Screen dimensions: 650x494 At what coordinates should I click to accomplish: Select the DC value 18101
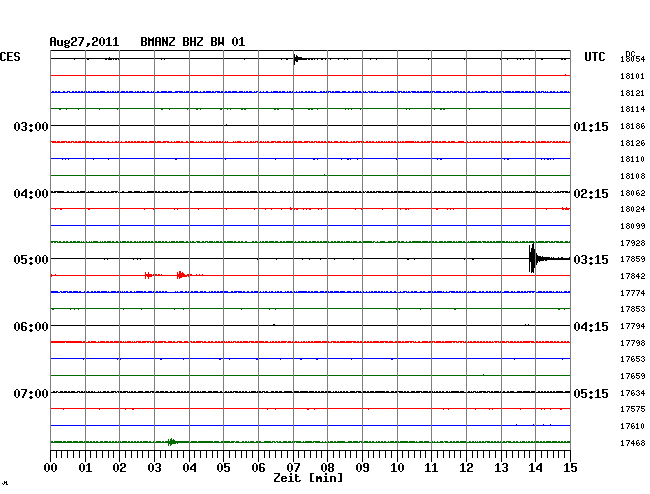click(x=633, y=76)
